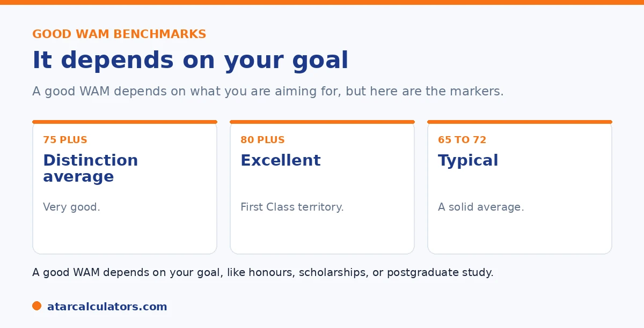Click the empty area inside the Typical card

[x=519, y=233]
